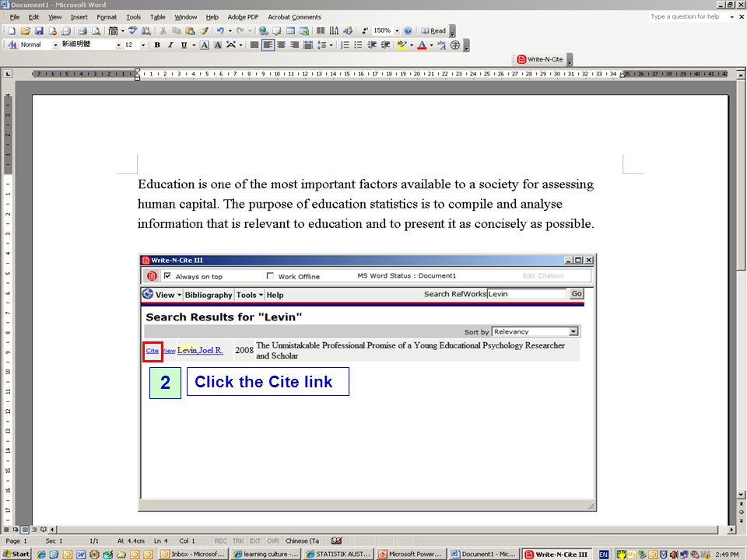The height and width of the screenshot is (560, 747).
Task: Print the document using the printer icon
Action: click(x=82, y=31)
